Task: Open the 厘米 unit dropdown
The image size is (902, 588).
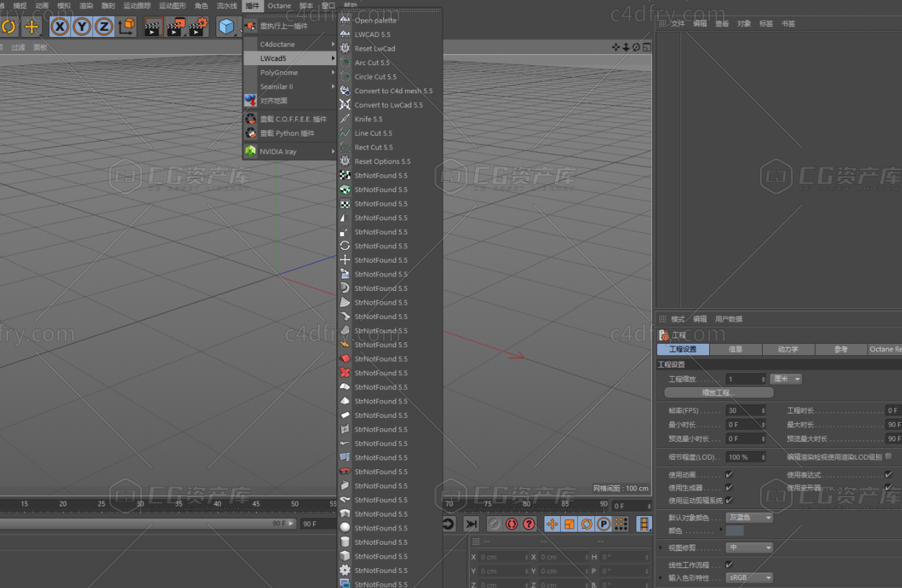Action: coord(786,379)
